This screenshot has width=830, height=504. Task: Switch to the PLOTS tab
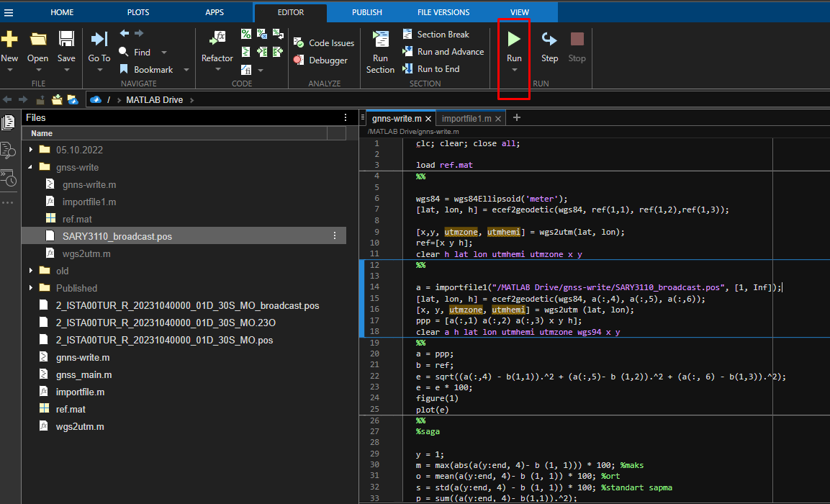pyautogui.click(x=138, y=12)
